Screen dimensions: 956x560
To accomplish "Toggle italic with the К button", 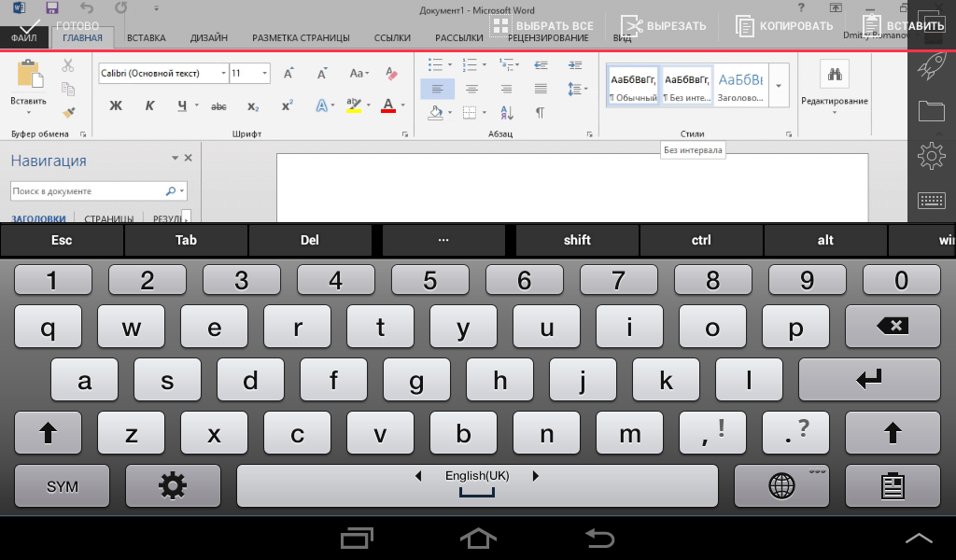I will (150, 106).
